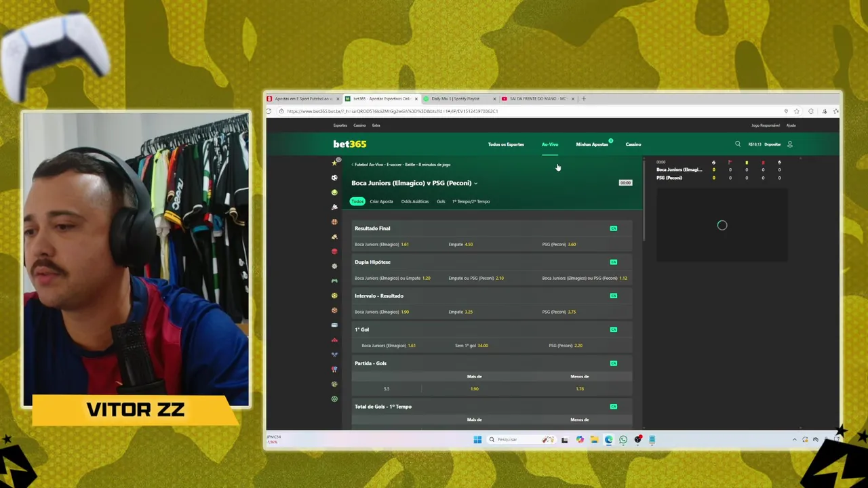Screen dimensions: 868x488
Task: Close the bet365 browser tab
Action: [416, 99]
